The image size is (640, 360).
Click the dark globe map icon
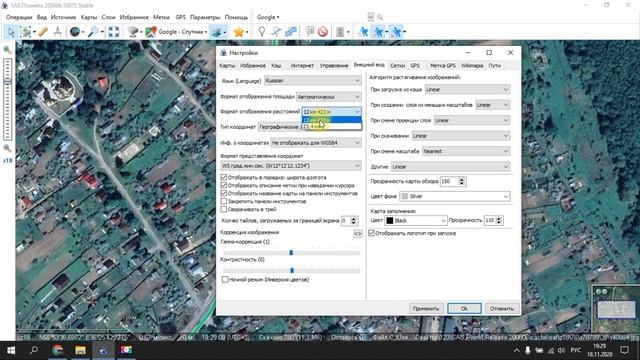pyautogui.click(x=75, y=32)
